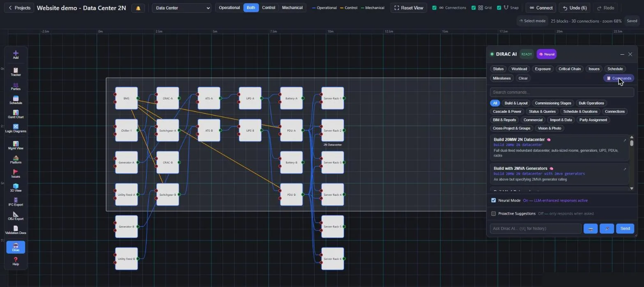Filter commands by Cascade & Power

point(507,111)
